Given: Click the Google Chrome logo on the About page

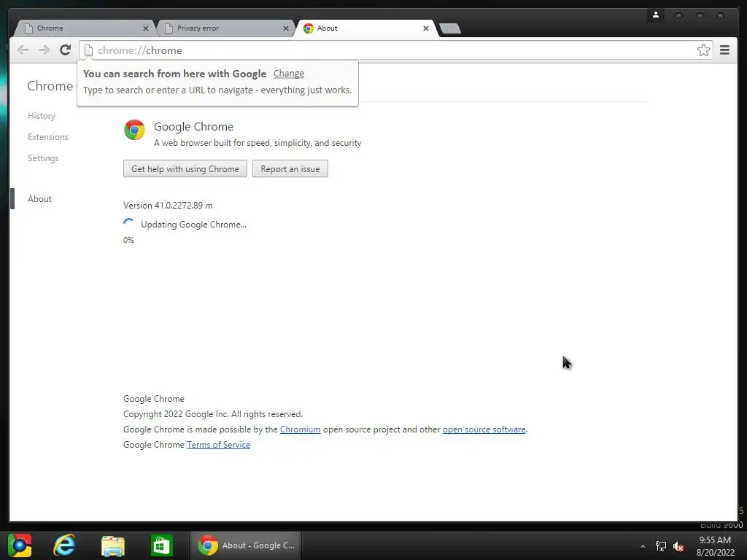Looking at the screenshot, I should pyautogui.click(x=134, y=130).
